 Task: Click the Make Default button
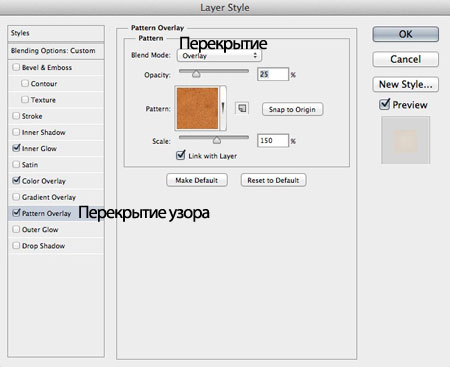pyautogui.click(x=197, y=180)
